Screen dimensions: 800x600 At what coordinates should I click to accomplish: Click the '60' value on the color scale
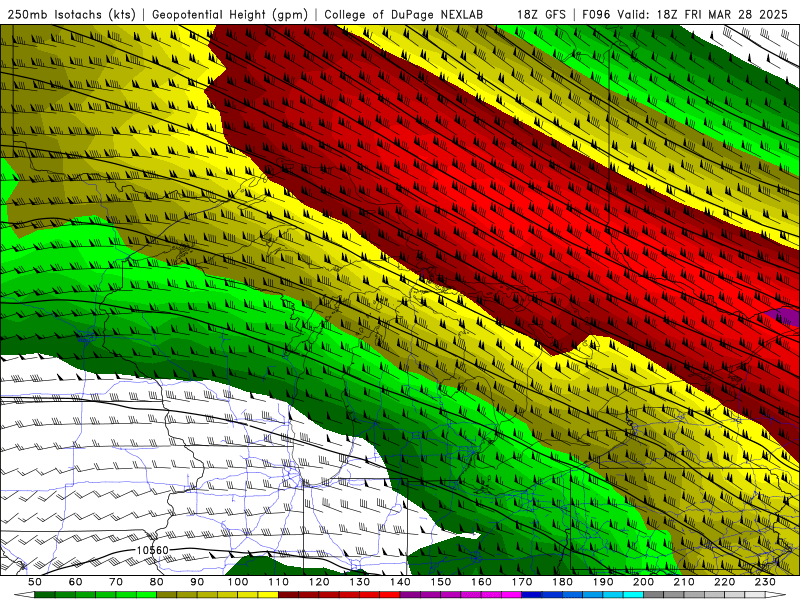coord(76,582)
